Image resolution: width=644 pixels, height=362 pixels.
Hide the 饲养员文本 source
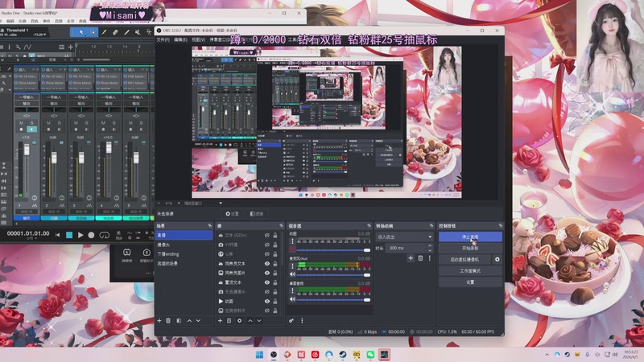pos(267,264)
